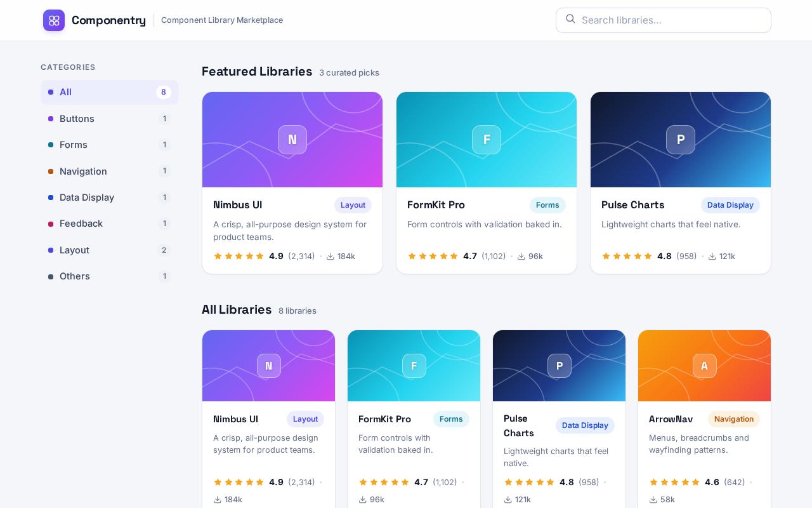Click Navigation tag on ArrowNav card
The image size is (812, 508).
click(734, 419)
